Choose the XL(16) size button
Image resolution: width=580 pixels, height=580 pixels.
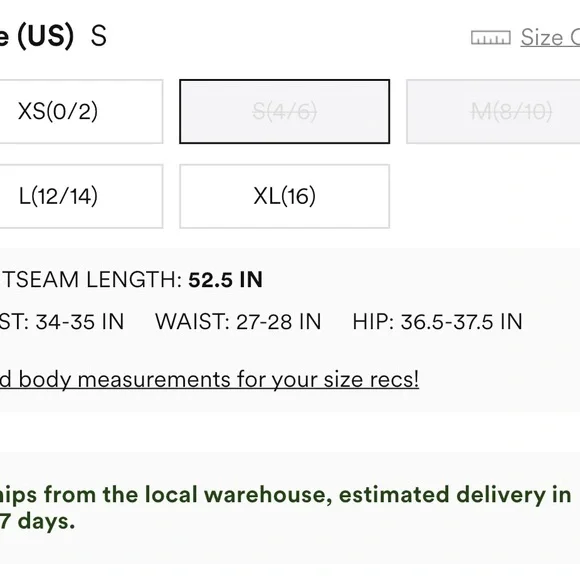[x=284, y=196]
